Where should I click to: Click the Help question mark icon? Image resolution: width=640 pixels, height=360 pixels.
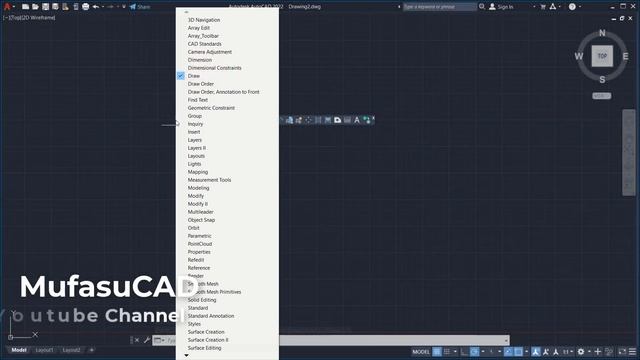pos(572,7)
